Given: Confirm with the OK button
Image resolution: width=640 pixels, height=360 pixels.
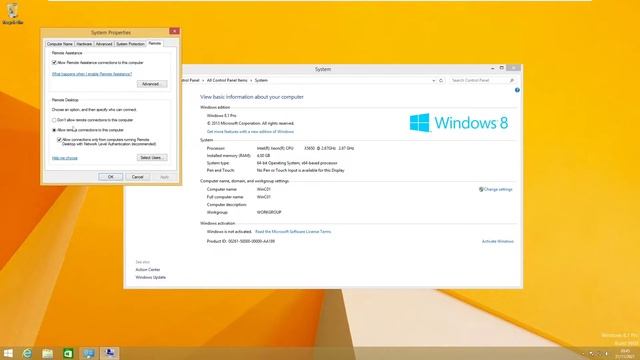Looking at the screenshot, I should [x=111, y=177].
